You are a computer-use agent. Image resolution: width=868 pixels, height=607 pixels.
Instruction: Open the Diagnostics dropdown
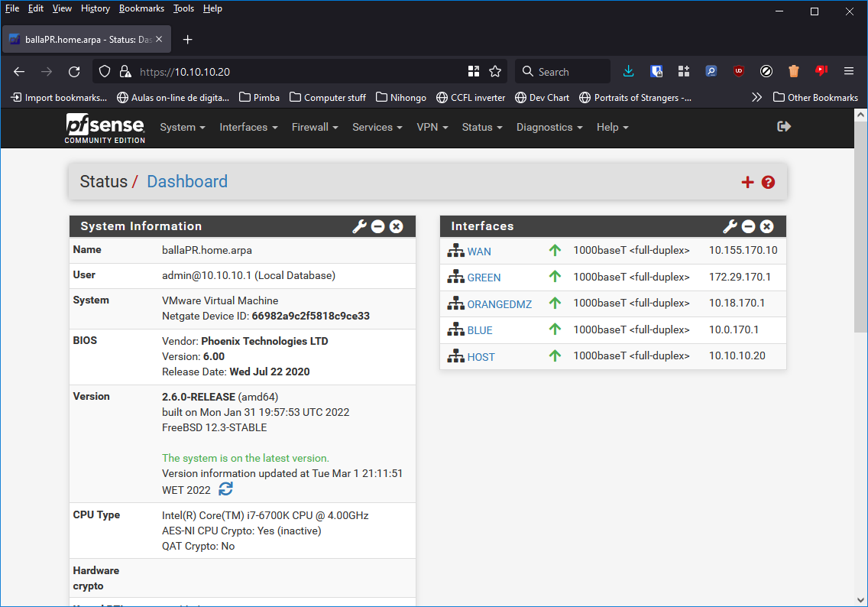pyautogui.click(x=549, y=127)
